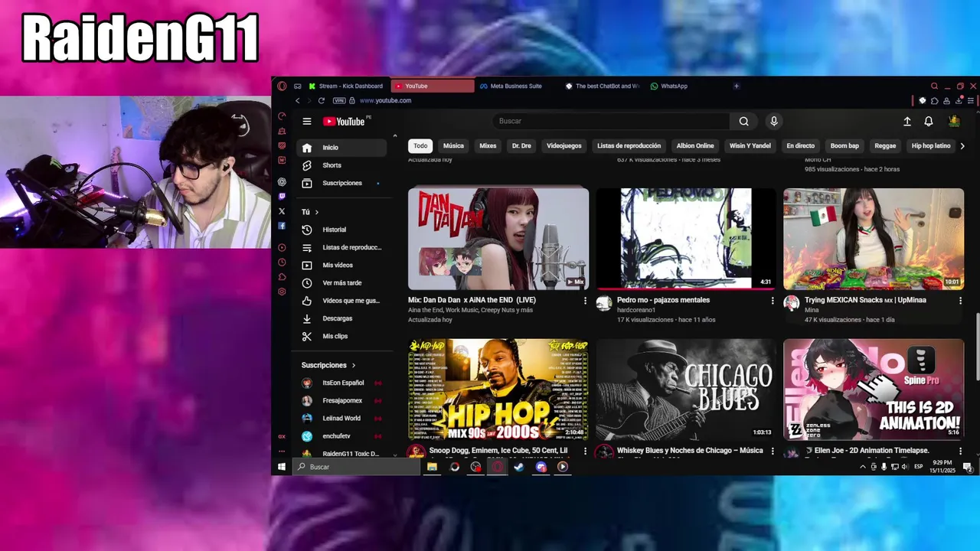Select the YouTube browser tab
Image resolution: width=980 pixels, height=551 pixels.
[433, 86]
